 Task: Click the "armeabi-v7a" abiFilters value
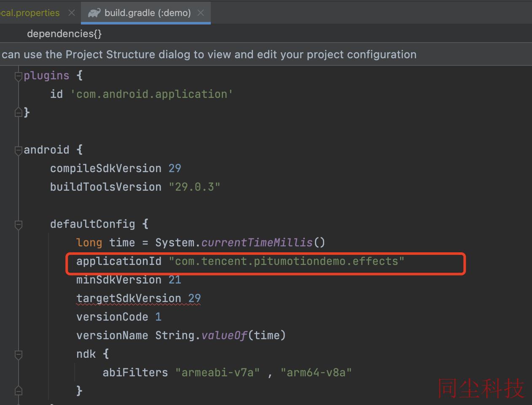click(x=218, y=373)
